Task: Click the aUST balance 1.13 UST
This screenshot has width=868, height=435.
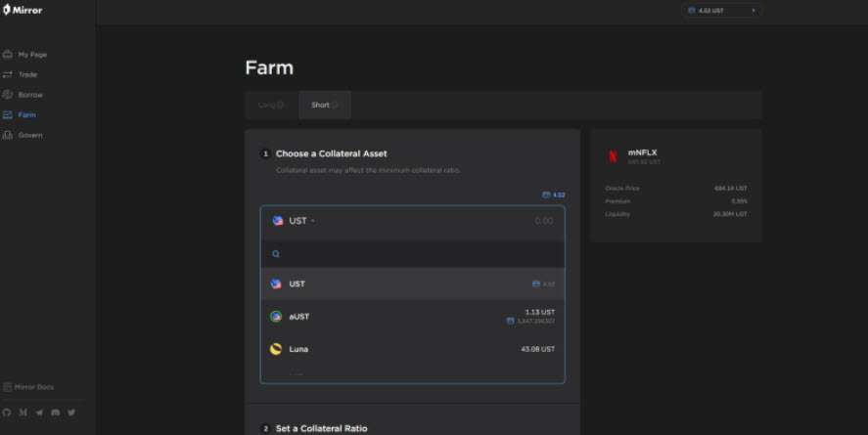Action: [540, 312]
